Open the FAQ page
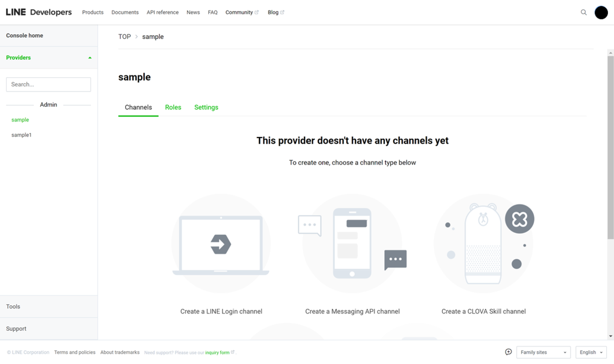614x364 pixels. [213, 12]
